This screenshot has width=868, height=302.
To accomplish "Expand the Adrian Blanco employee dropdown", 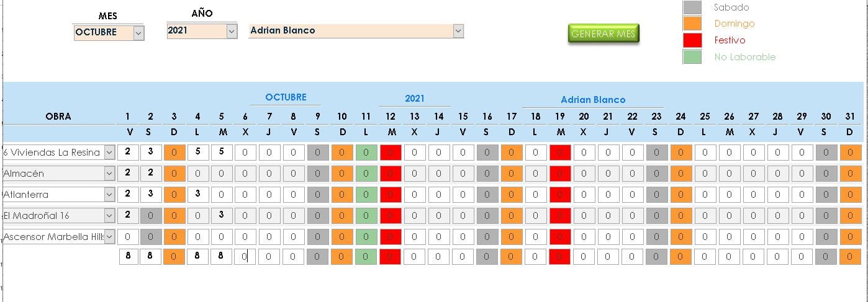I will click(x=458, y=30).
